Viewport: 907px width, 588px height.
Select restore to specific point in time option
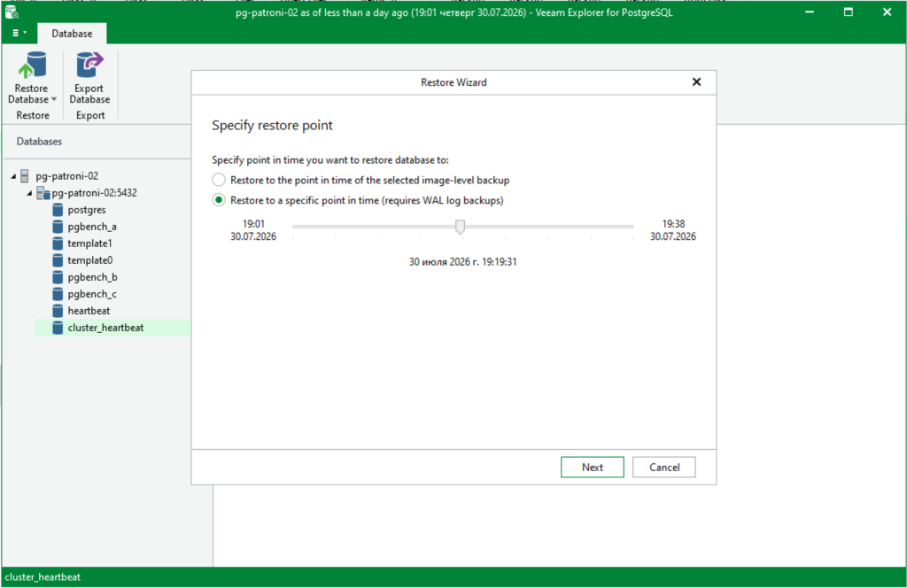(x=219, y=200)
